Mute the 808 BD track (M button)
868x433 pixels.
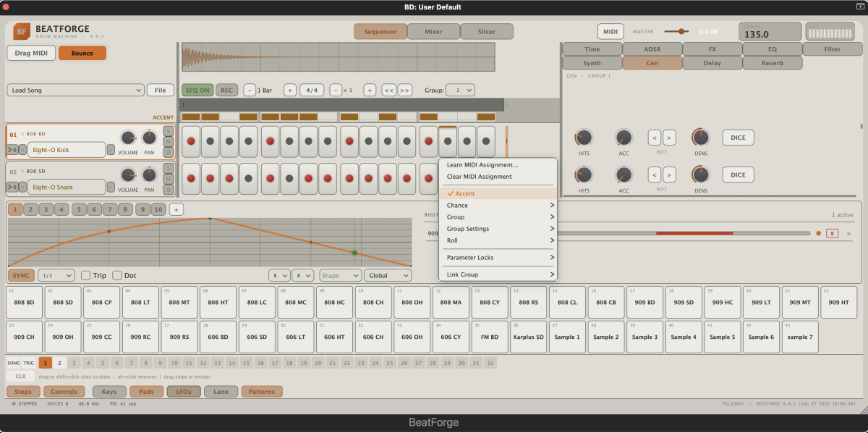coord(169,141)
